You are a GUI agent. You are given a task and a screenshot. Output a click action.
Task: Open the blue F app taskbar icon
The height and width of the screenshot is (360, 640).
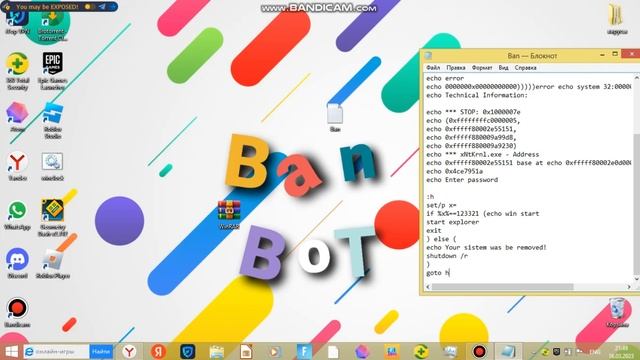[304, 351]
